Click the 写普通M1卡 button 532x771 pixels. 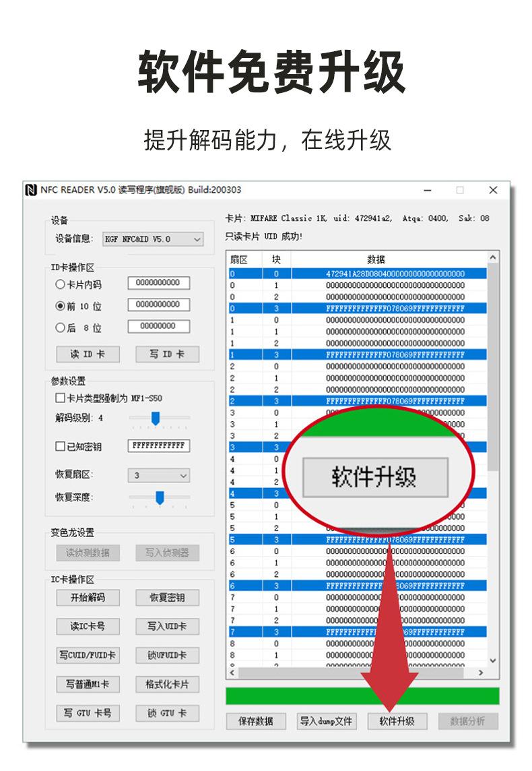coord(88,684)
